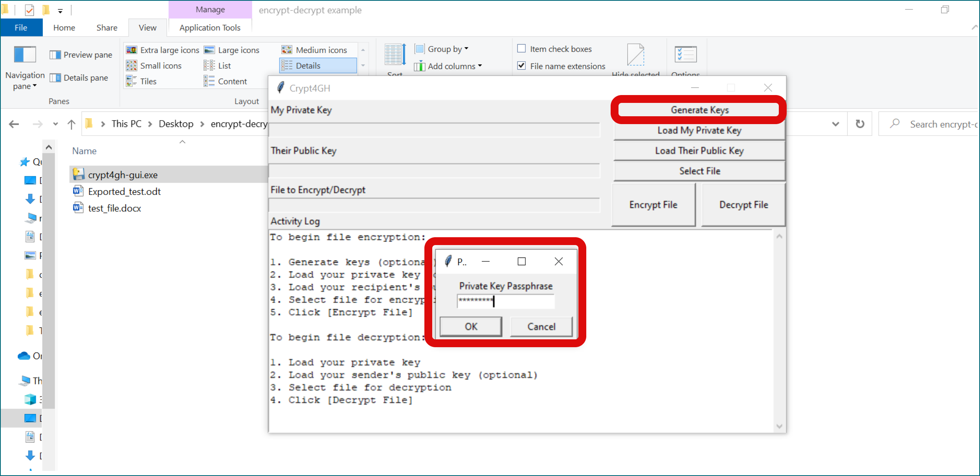980x476 pixels.
Task: Sort by the Name column header
Action: pyautogui.click(x=84, y=151)
